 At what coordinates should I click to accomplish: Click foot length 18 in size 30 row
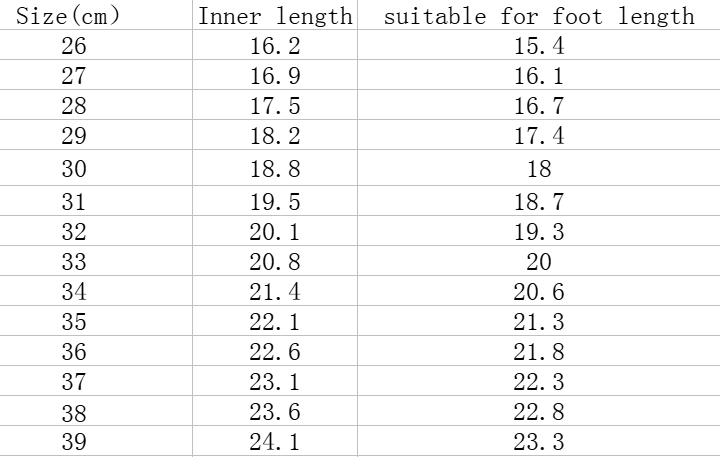tap(539, 170)
